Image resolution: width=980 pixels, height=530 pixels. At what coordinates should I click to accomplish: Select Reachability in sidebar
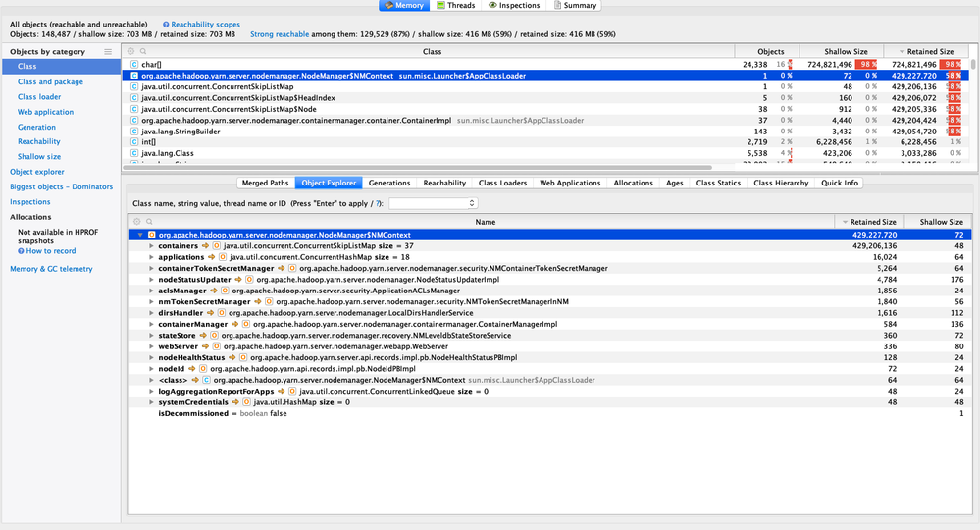[x=39, y=142]
